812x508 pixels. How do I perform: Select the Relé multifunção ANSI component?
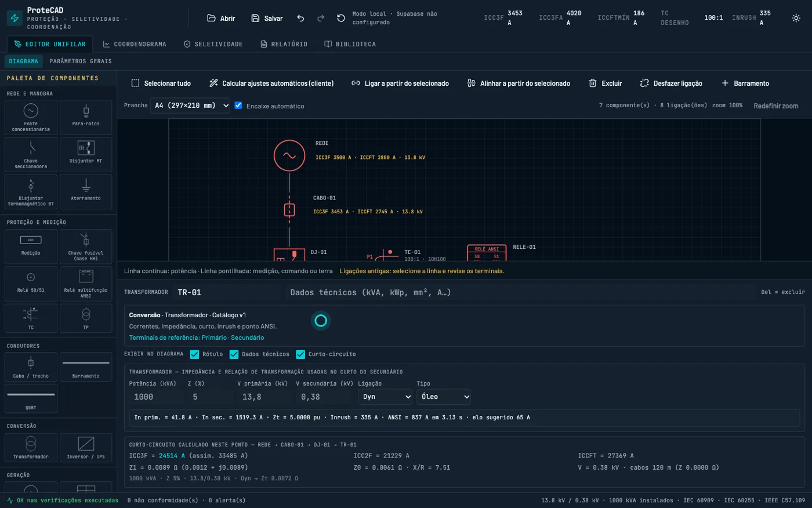[86, 284]
